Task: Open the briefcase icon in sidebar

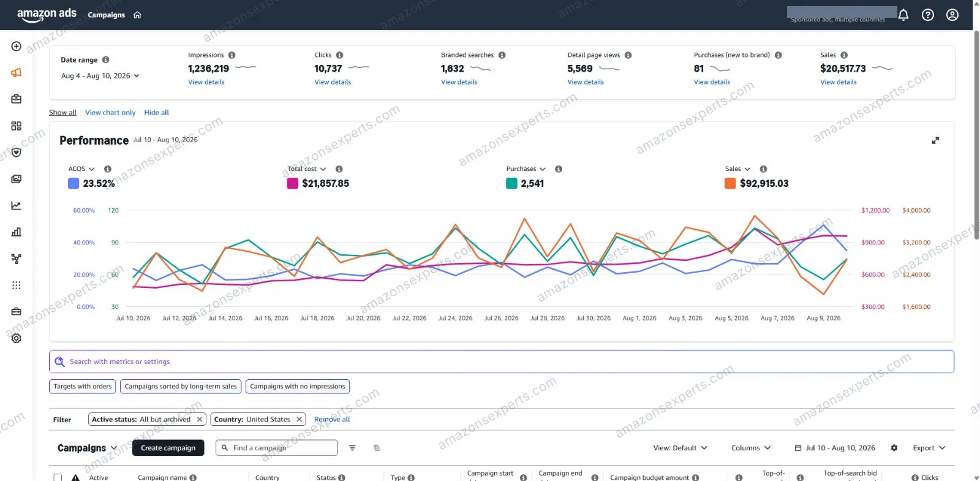Action: [17, 99]
